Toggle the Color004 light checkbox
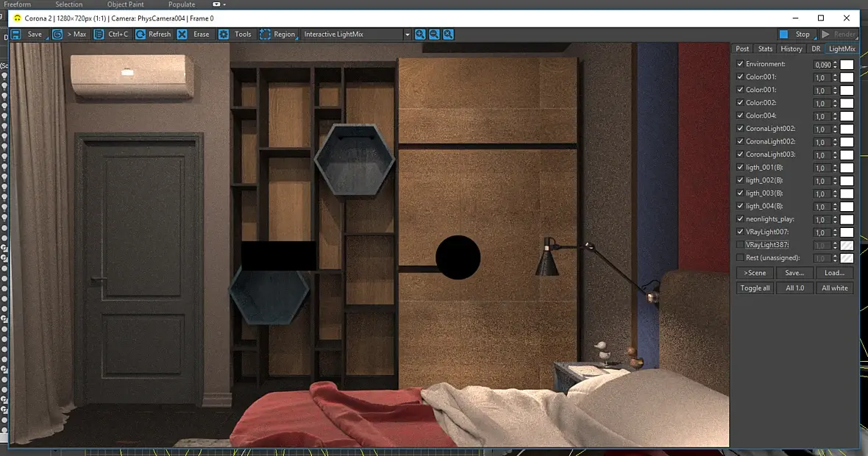Viewport: 868px width, 456px height. [x=740, y=115]
